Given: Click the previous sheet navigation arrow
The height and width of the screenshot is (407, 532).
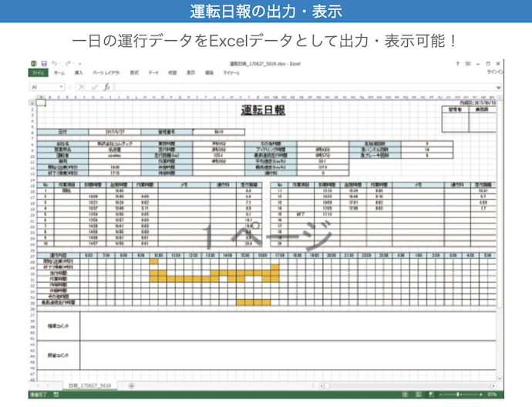Looking at the screenshot, I should pyautogui.click(x=38, y=385).
